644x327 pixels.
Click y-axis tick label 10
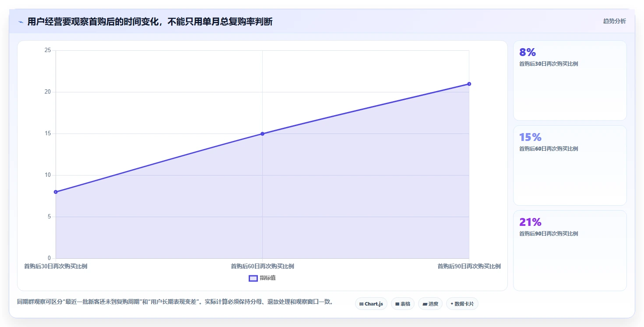coord(48,175)
